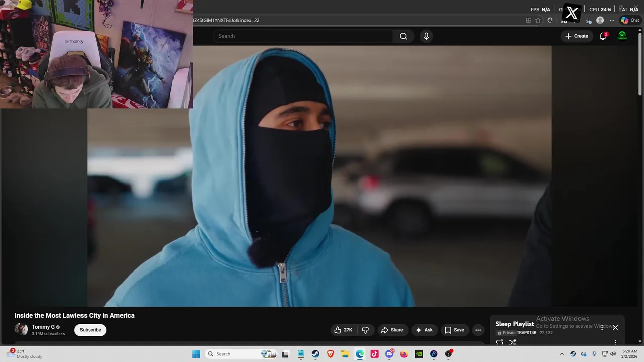This screenshot has width=644, height=362.
Task: Open network settings tray icon
Action: [x=605, y=354]
